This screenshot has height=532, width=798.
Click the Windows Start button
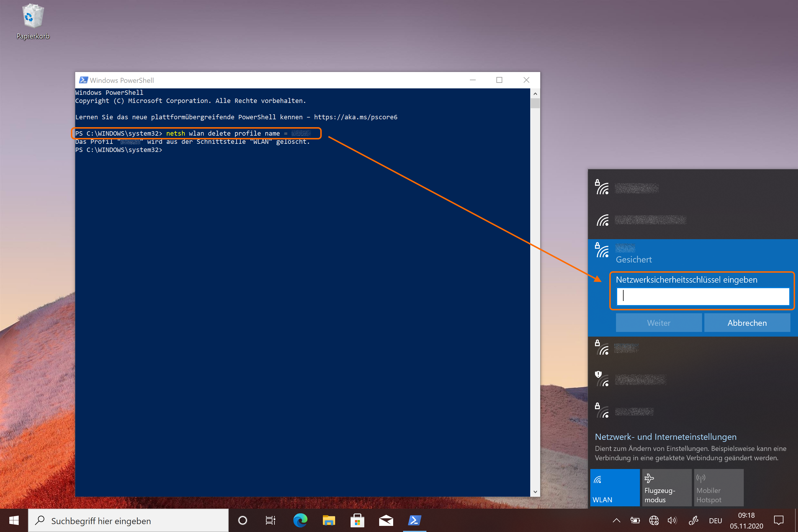(x=14, y=520)
